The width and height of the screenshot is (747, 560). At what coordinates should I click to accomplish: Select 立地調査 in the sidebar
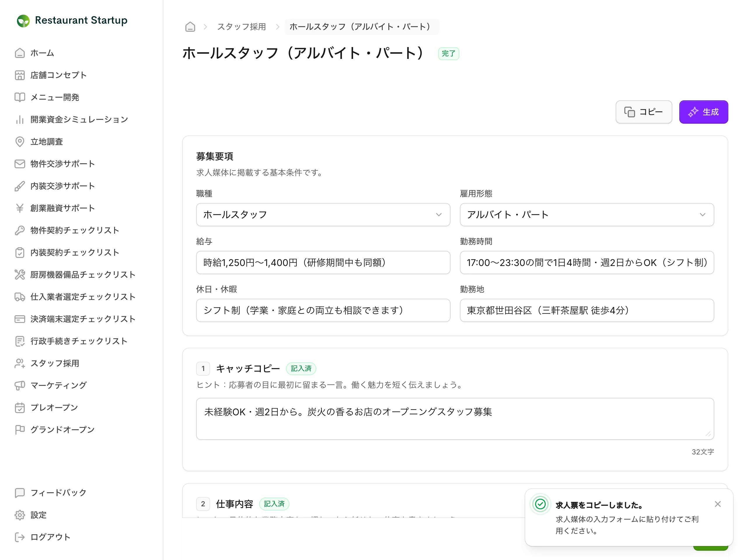pos(47,142)
